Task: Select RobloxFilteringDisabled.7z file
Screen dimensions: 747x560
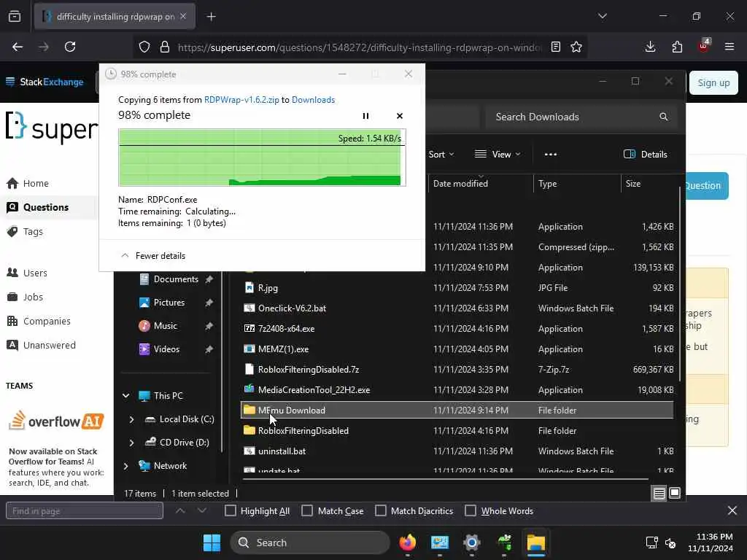Action: tap(457, 370)
